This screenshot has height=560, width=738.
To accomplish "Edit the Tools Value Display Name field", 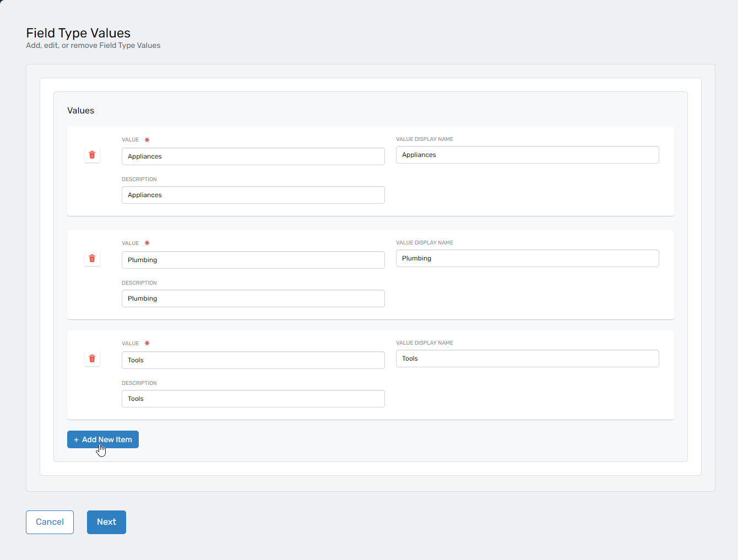I will pyautogui.click(x=527, y=358).
